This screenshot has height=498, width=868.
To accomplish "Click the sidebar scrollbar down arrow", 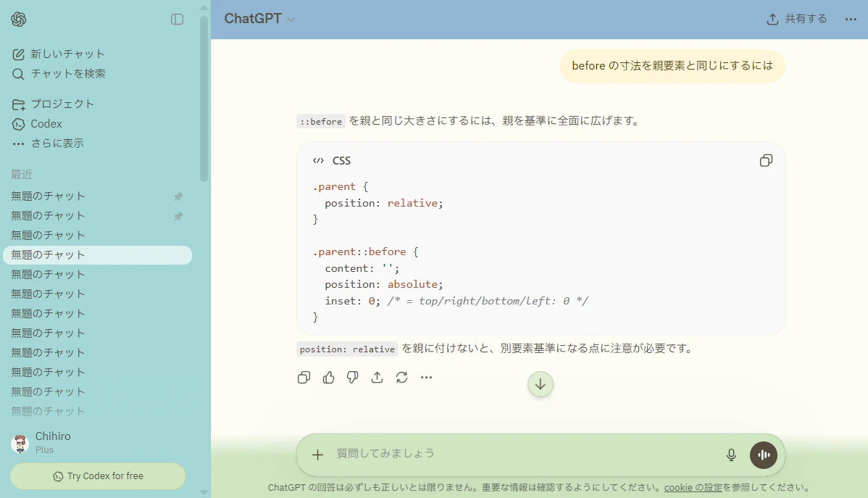I will pyautogui.click(x=204, y=492).
